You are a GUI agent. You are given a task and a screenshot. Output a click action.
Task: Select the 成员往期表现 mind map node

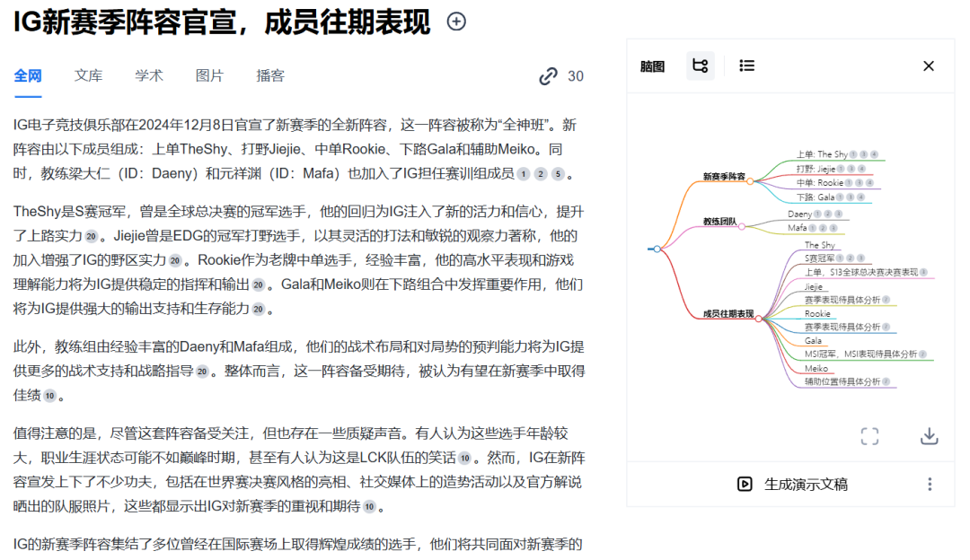point(728,313)
